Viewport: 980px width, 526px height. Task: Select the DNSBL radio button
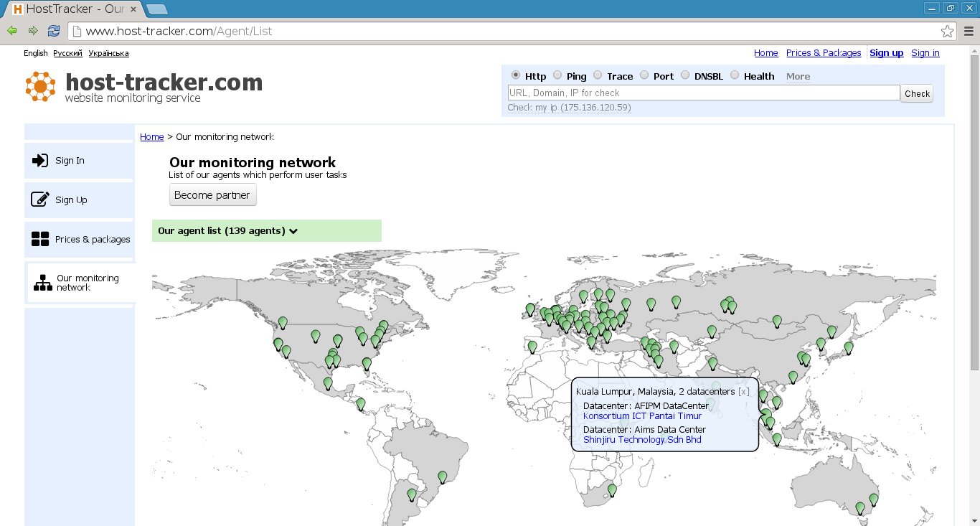685,75
